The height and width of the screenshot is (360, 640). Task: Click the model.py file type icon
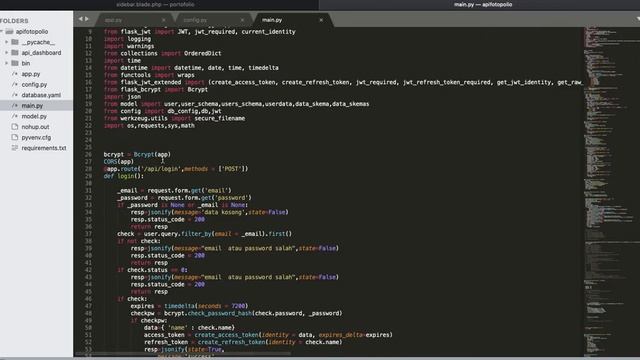point(15,116)
